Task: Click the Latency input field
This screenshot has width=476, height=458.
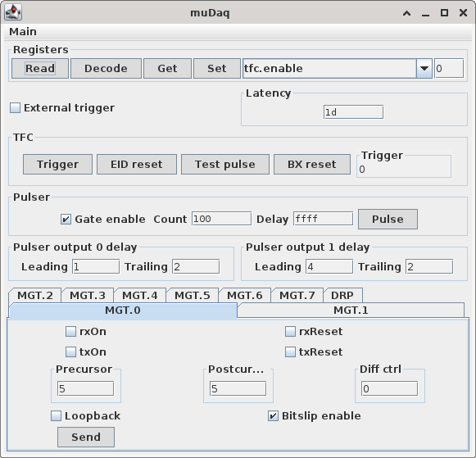Action: [353, 112]
